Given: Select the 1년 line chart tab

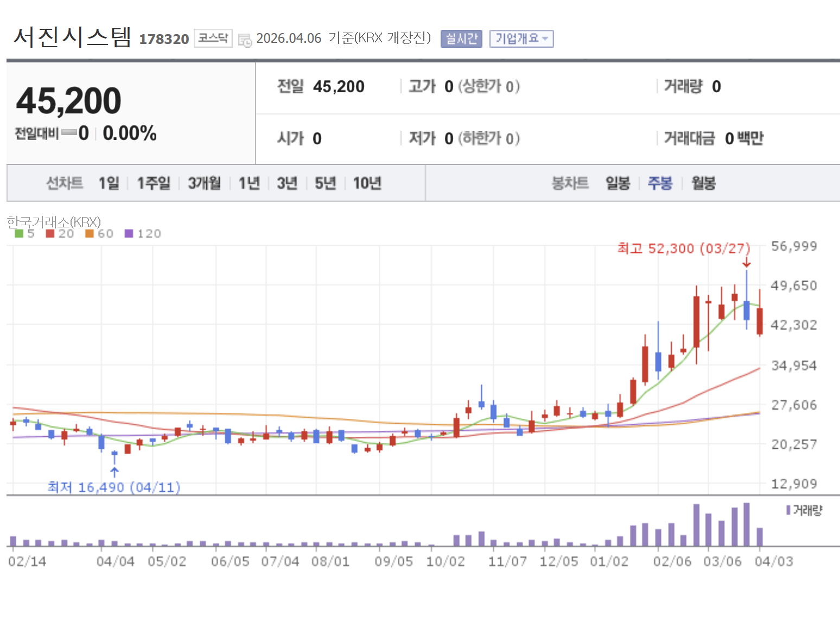Looking at the screenshot, I should click(249, 183).
